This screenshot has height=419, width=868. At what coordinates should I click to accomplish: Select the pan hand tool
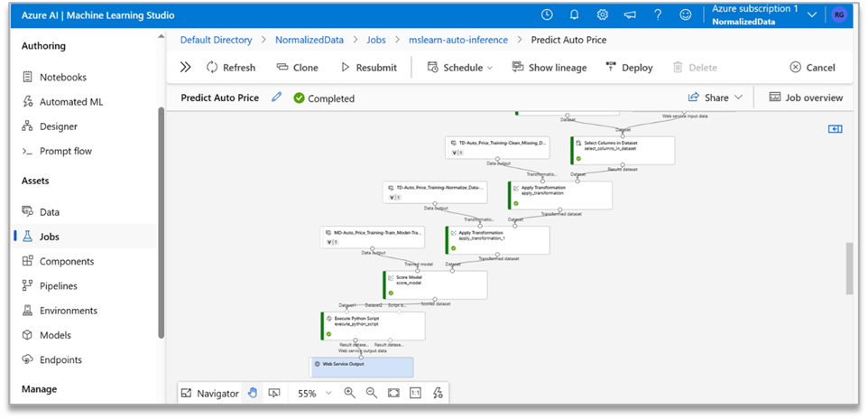[253, 393]
